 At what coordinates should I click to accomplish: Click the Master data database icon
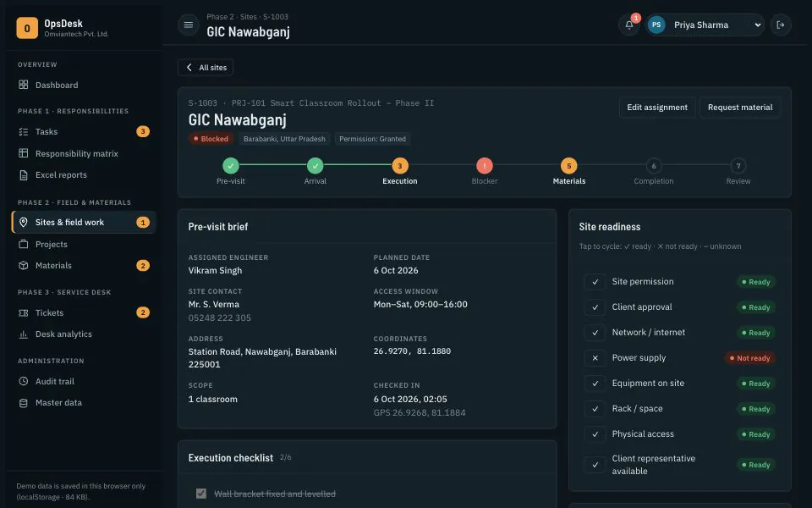tap(24, 403)
